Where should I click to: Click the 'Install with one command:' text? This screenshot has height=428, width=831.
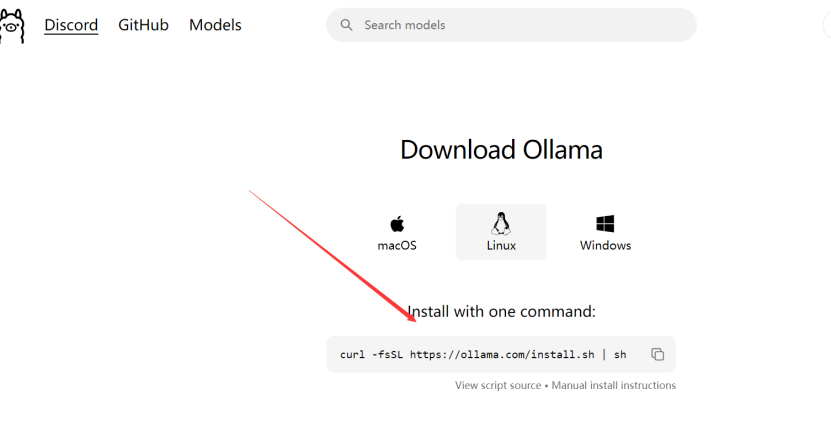[x=501, y=311]
